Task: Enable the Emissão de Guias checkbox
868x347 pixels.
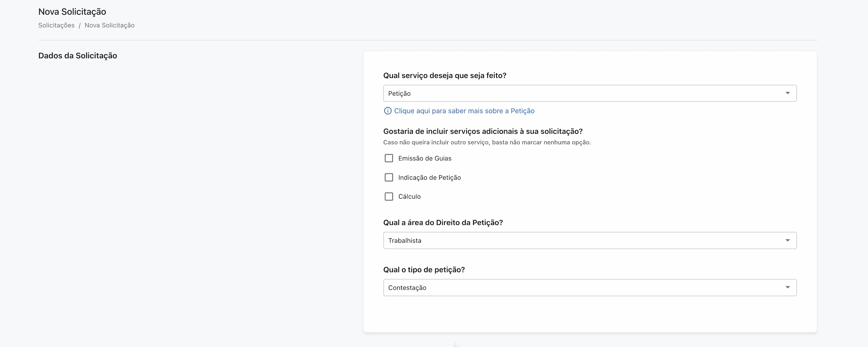Action: [x=389, y=158]
